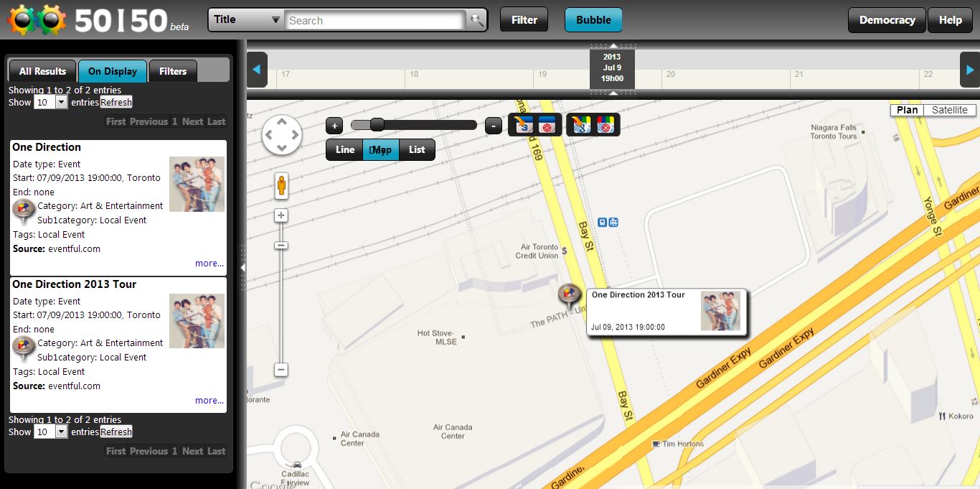Click the 2013 Jul 9 19h00 timeline marker
Screen dimensions: 980x489
click(x=612, y=67)
